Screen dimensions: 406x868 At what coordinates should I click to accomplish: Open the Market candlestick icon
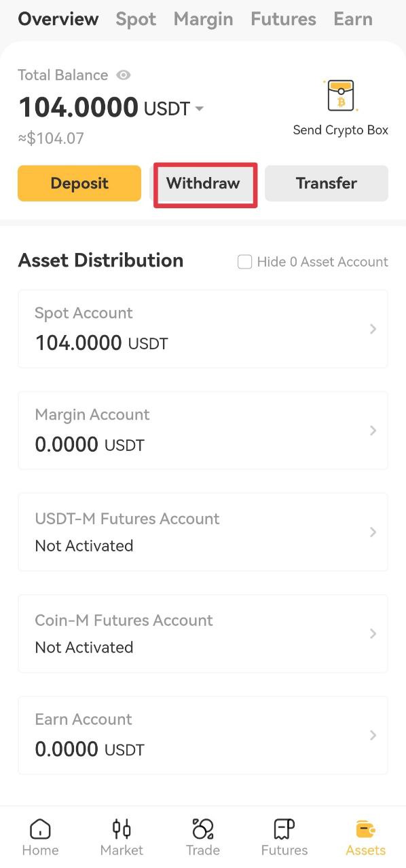point(122,829)
